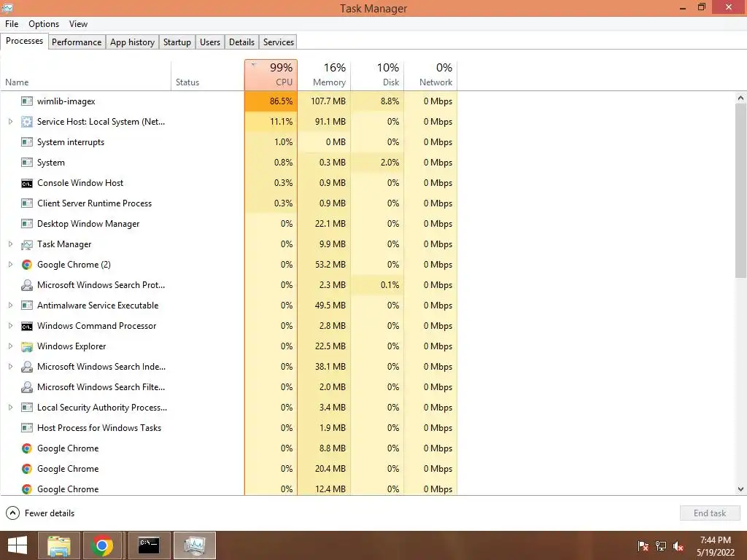
Task: Open File Explorer from the taskbar
Action: tap(59, 545)
